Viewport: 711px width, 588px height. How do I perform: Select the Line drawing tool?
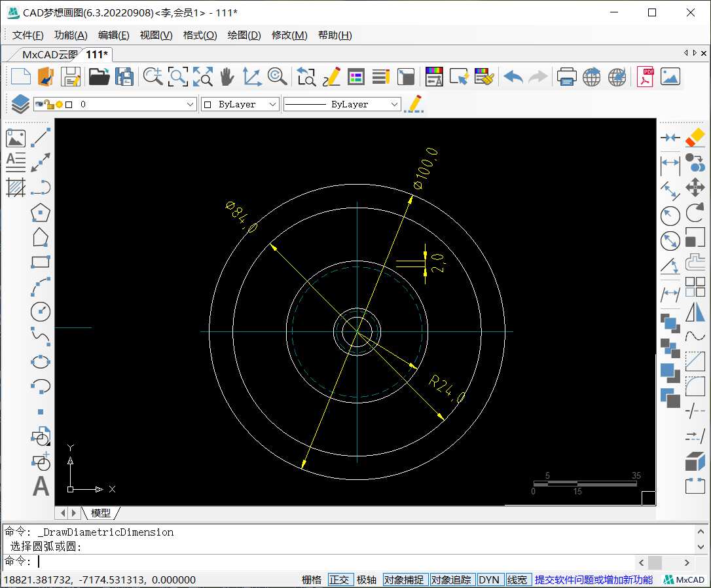(41, 138)
